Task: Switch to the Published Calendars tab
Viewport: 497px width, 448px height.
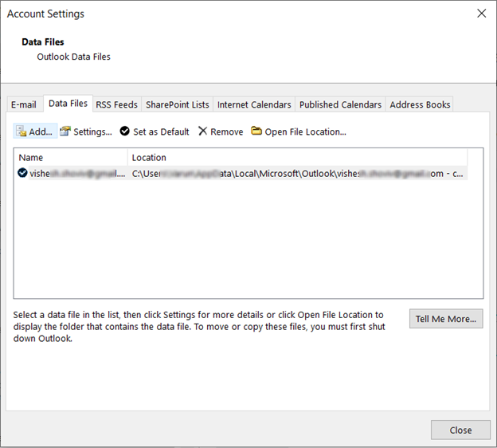Action: pyautogui.click(x=340, y=104)
